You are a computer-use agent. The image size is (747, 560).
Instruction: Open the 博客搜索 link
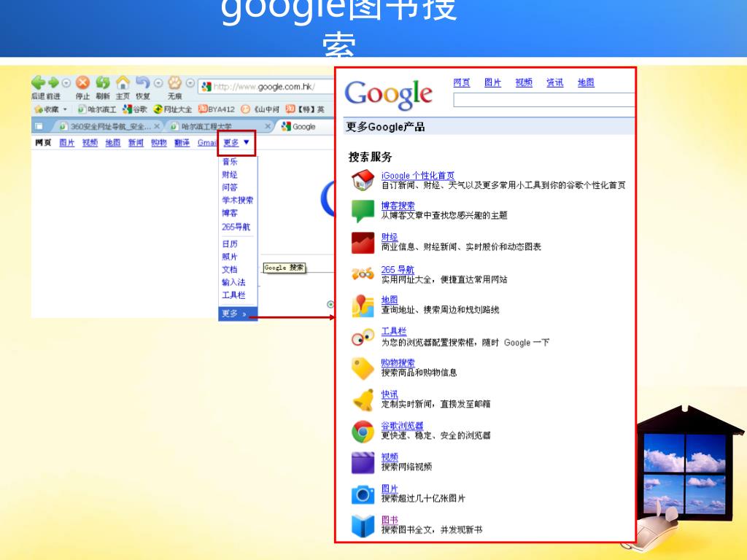click(398, 206)
